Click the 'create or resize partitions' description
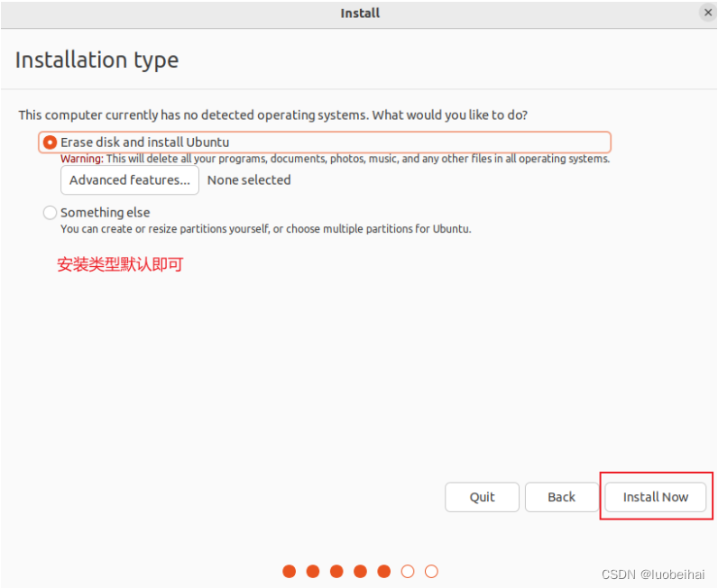Screen dimensions: 718x588 tap(265, 228)
